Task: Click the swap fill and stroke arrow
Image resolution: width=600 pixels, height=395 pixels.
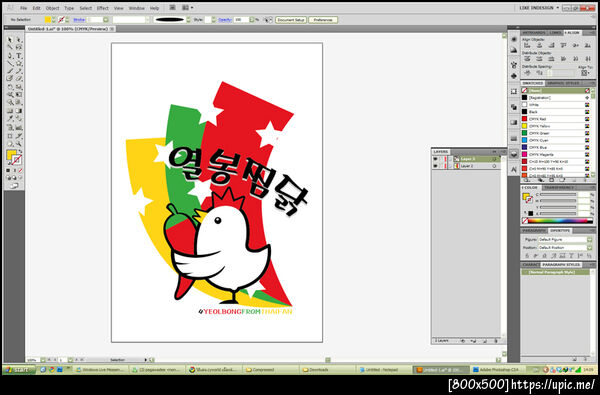Action: [x=20, y=152]
